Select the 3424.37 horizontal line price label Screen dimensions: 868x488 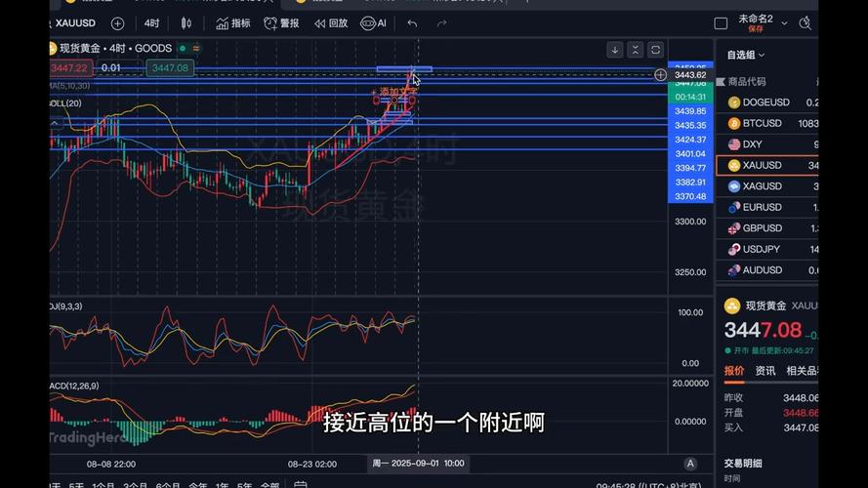[x=690, y=140]
